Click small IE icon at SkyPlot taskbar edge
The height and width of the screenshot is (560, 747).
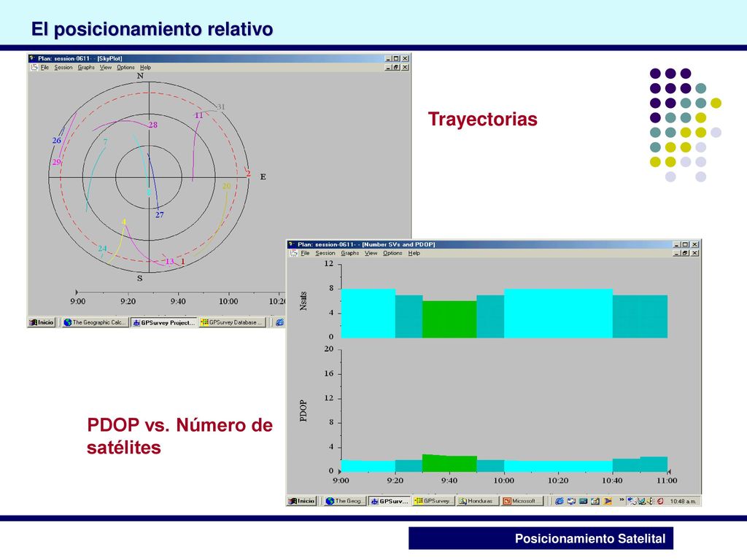pyautogui.click(x=280, y=322)
